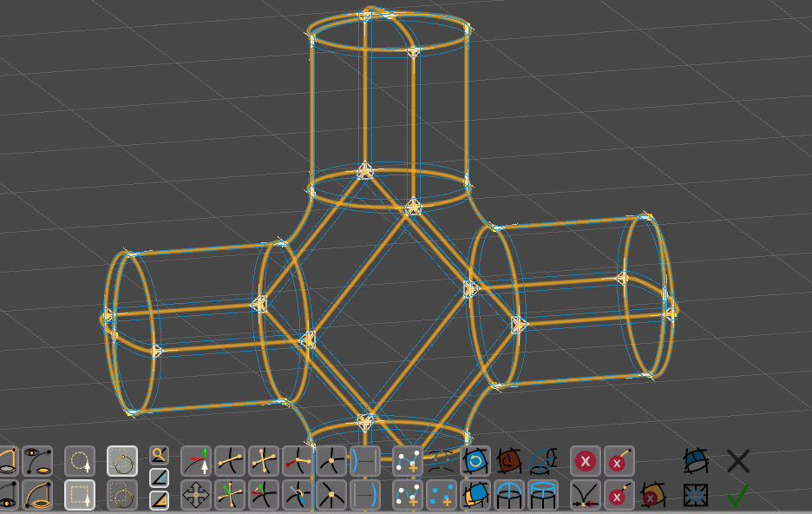This screenshot has height=514, width=812.
Task: Toggle the yellow triangle angle snap button
Action: point(159,500)
